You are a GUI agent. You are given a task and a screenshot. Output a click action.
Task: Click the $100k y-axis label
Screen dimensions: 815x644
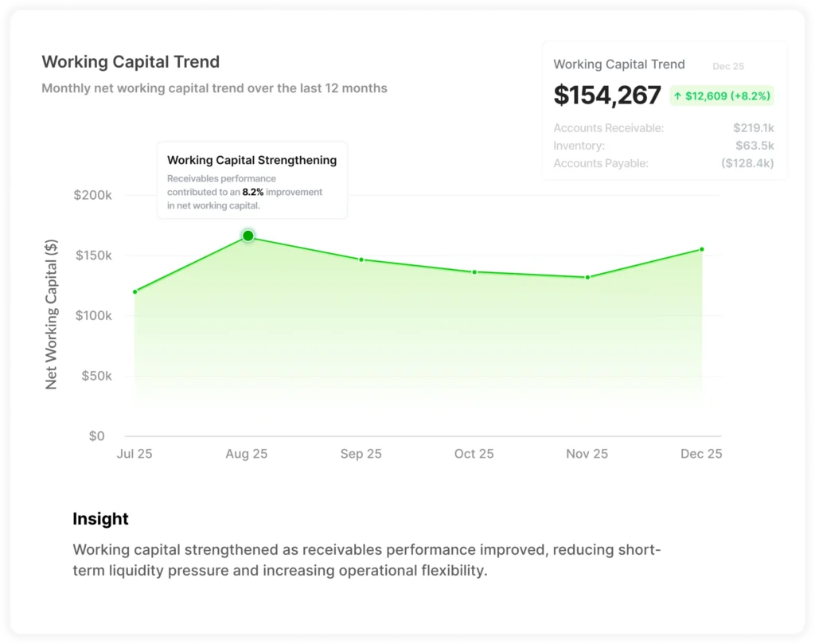pos(94,315)
